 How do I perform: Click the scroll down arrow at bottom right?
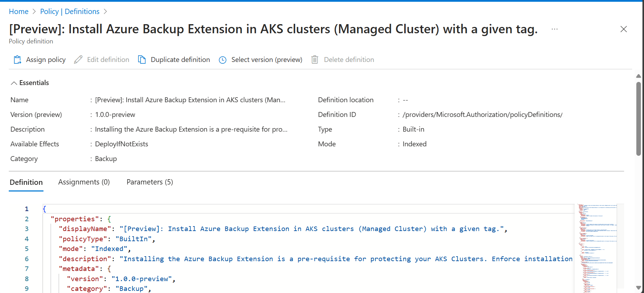coord(638,288)
